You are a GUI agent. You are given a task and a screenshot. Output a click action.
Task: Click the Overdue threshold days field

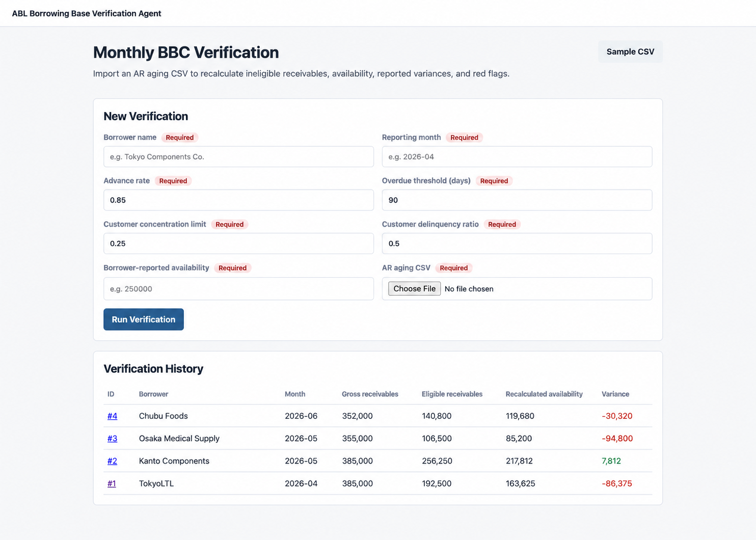tap(517, 200)
